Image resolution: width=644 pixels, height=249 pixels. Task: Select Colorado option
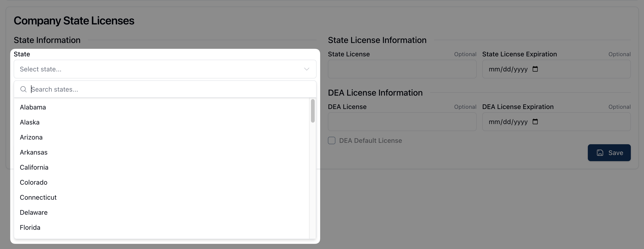point(34,182)
